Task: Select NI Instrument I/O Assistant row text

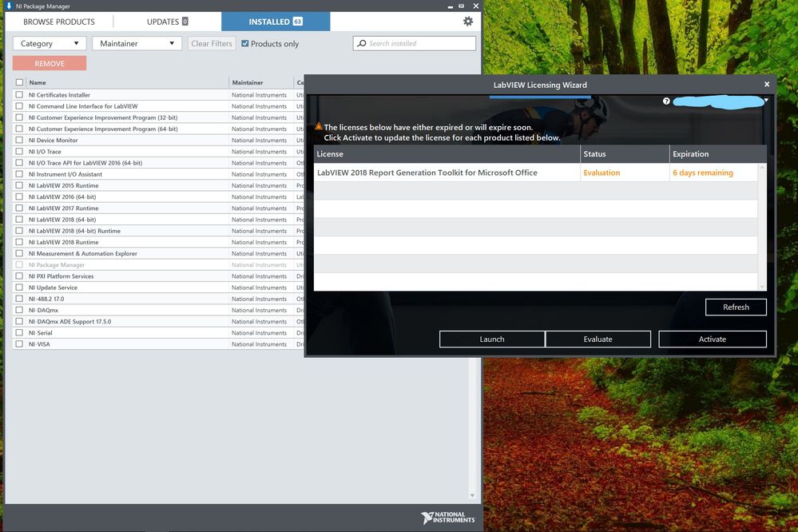Action: (x=66, y=174)
